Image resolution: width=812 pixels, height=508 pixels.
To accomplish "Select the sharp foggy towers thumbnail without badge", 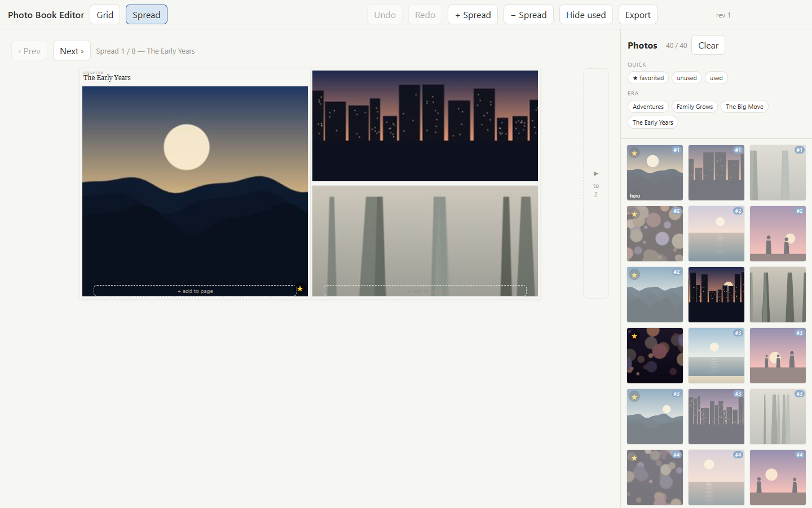I will [x=778, y=295].
